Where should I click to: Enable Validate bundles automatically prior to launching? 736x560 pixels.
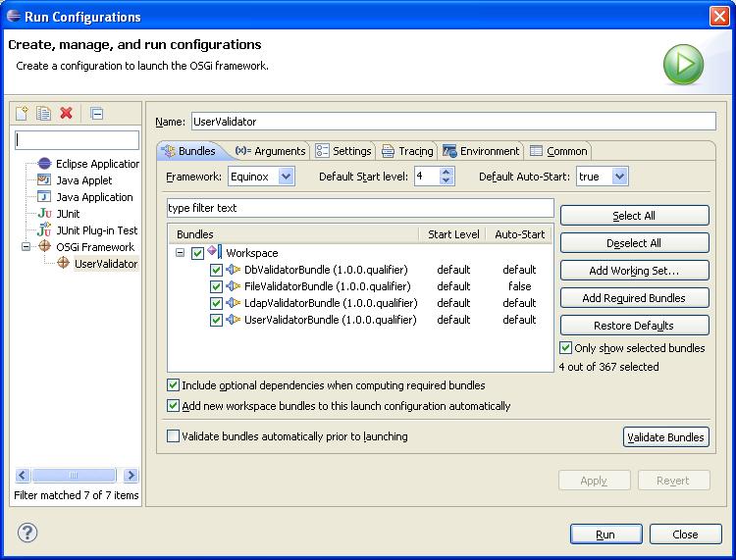coord(174,436)
